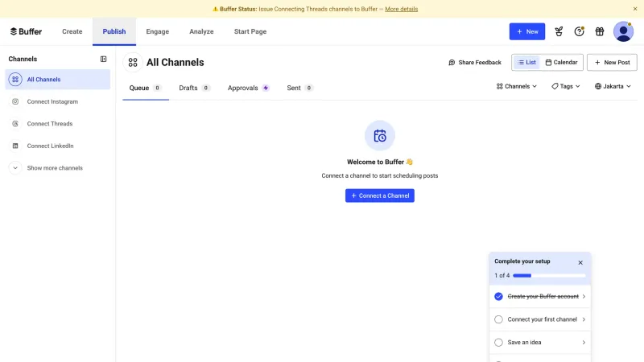Open the Create menu
Viewport: 644px width, 362px height.
(x=72, y=31)
